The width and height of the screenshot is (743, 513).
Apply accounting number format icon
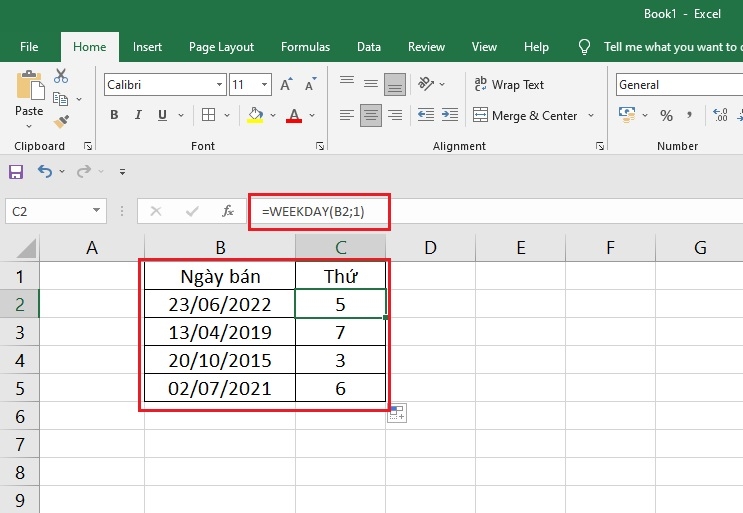tap(627, 115)
